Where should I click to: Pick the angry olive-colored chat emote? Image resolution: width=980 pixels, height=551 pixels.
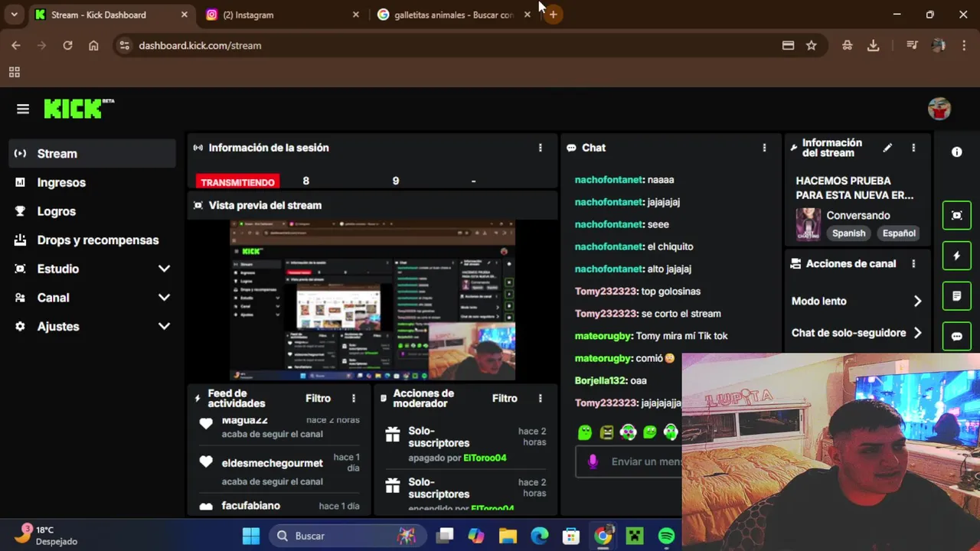pos(606,432)
